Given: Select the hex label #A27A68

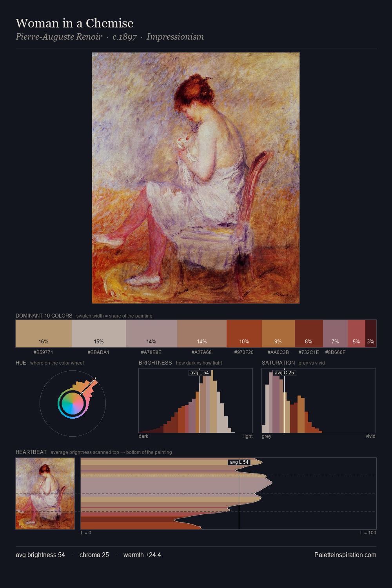Looking at the screenshot, I should click(x=201, y=352).
